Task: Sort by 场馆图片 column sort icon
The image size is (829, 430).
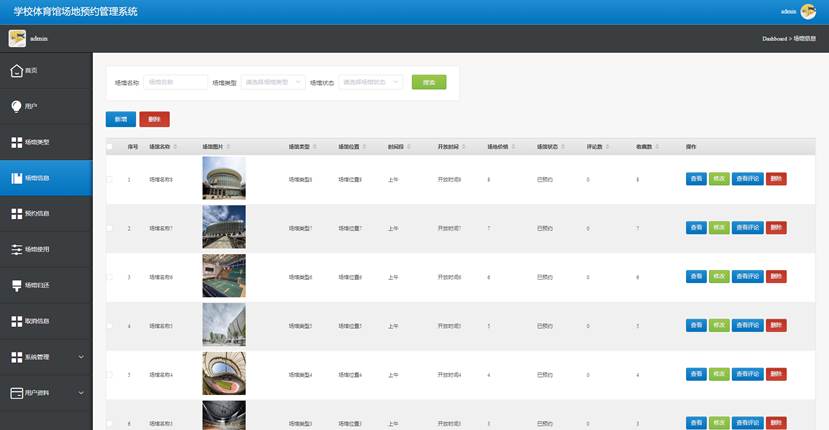Action: [x=228, y=147]
